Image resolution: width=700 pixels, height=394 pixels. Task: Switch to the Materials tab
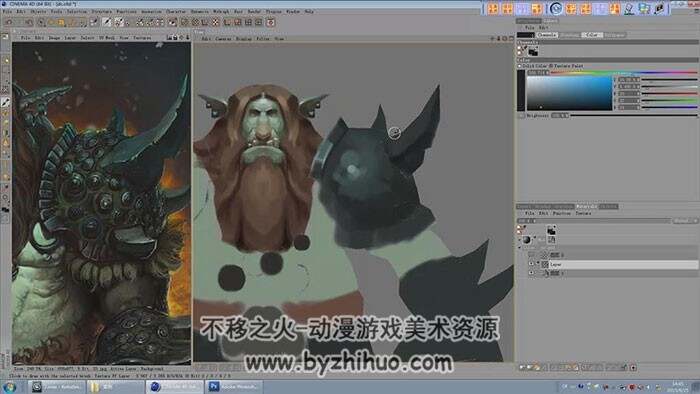pos(586,207)
